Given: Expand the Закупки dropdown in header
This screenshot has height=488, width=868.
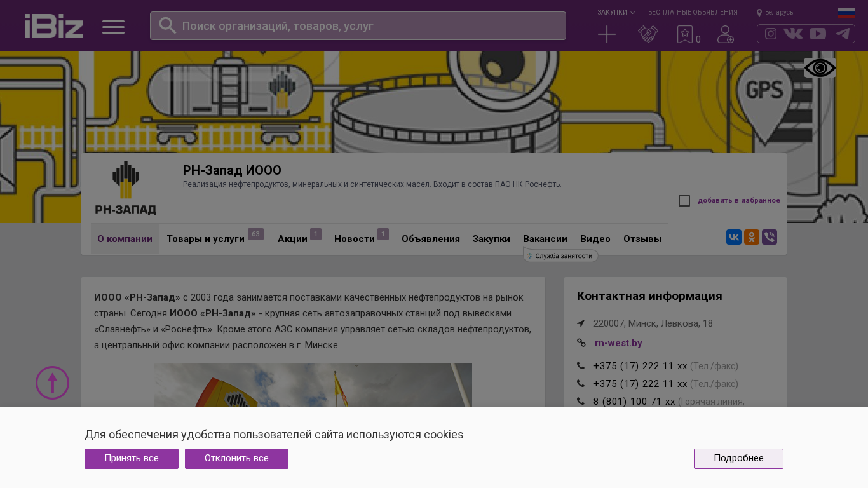Looking at the screenshot, I should pos(616,13).
